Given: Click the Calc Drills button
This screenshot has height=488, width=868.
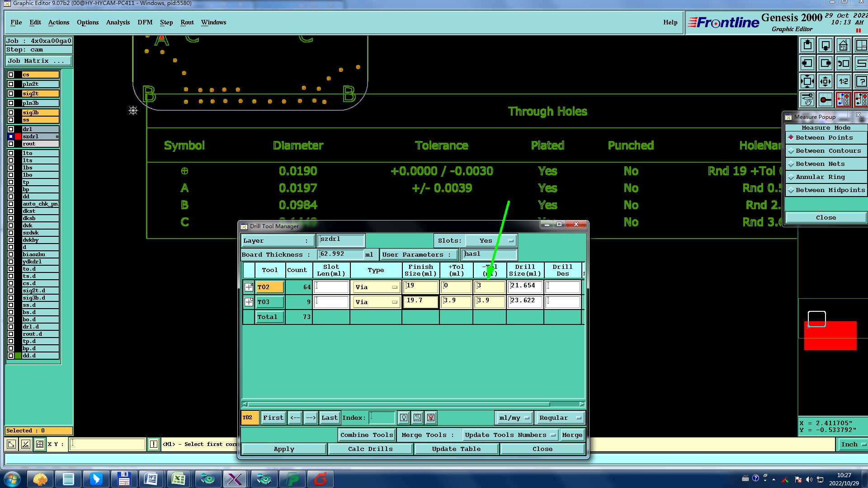Looking at the screenshot, I should click(x=370, y=449).
